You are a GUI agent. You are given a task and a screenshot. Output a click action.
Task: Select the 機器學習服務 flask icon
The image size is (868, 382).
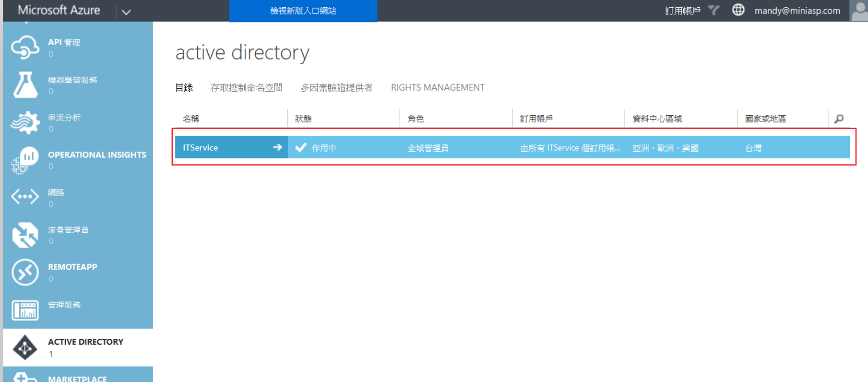tap(25, 84)
